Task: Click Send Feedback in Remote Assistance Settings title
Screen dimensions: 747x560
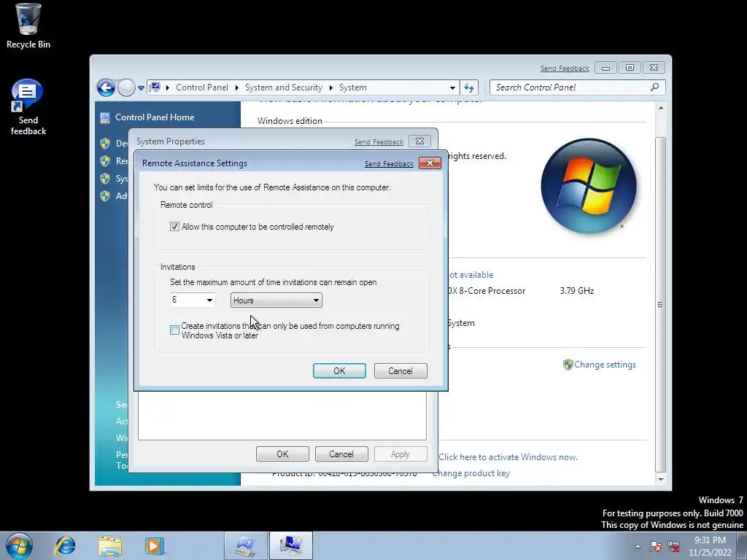Action: [x=389, y=164]
